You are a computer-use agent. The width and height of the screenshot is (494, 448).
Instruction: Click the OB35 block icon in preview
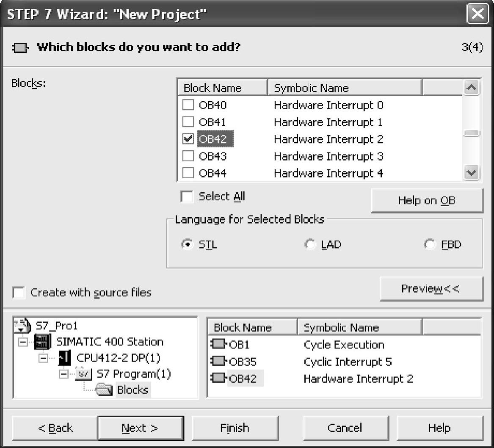coord(218,361)
